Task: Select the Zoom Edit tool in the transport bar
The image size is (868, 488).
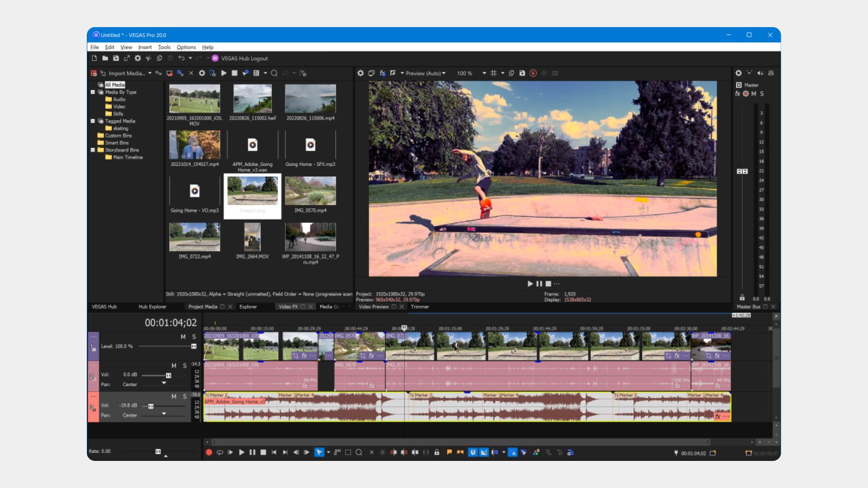Action: point(359,452)
